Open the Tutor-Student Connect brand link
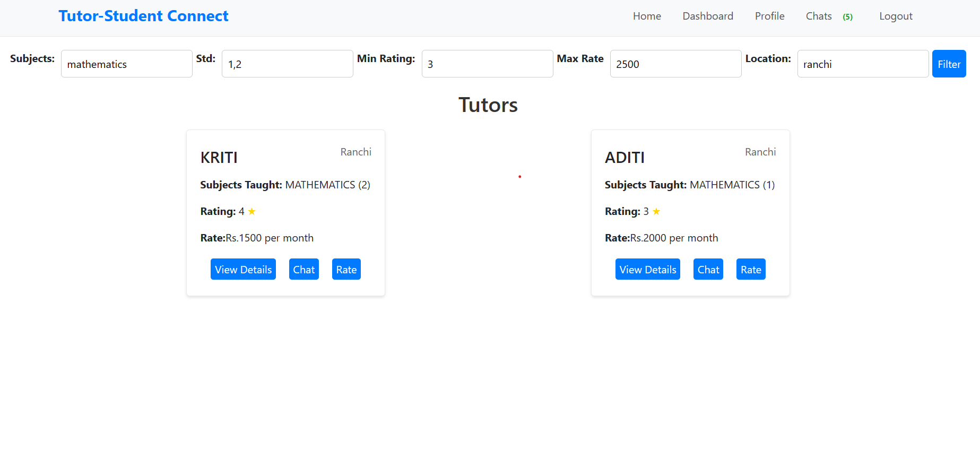This screenshot has width=980, height=458. [143, 16]
